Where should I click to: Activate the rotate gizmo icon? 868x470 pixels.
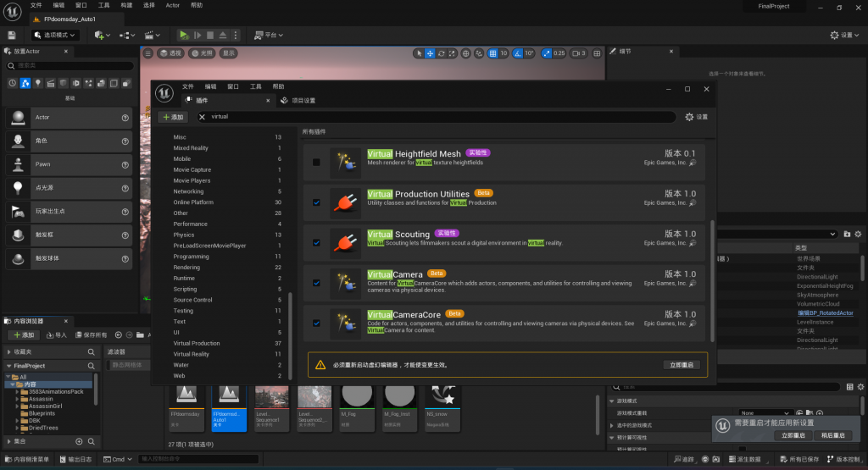[x=441, y=53]
